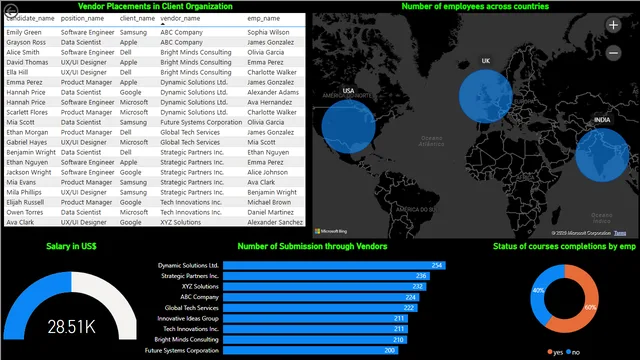
Task: Zoom out on the map
Action: pyautogui.click(x=613, y=53)
